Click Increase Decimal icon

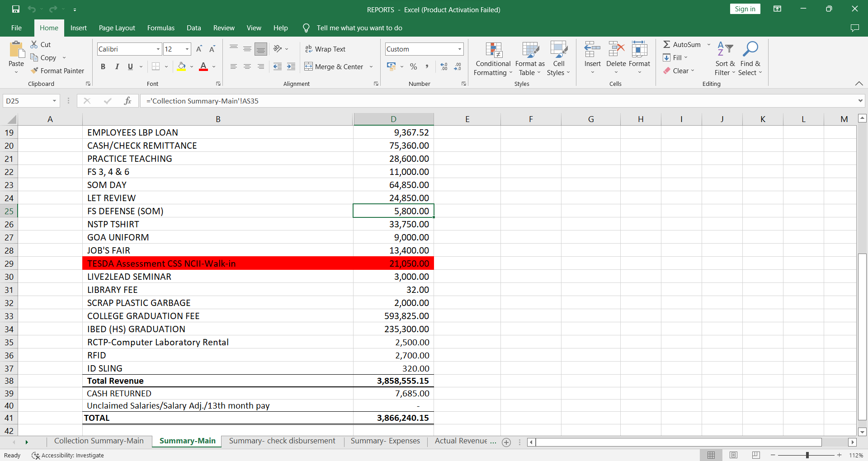point(444,66)
